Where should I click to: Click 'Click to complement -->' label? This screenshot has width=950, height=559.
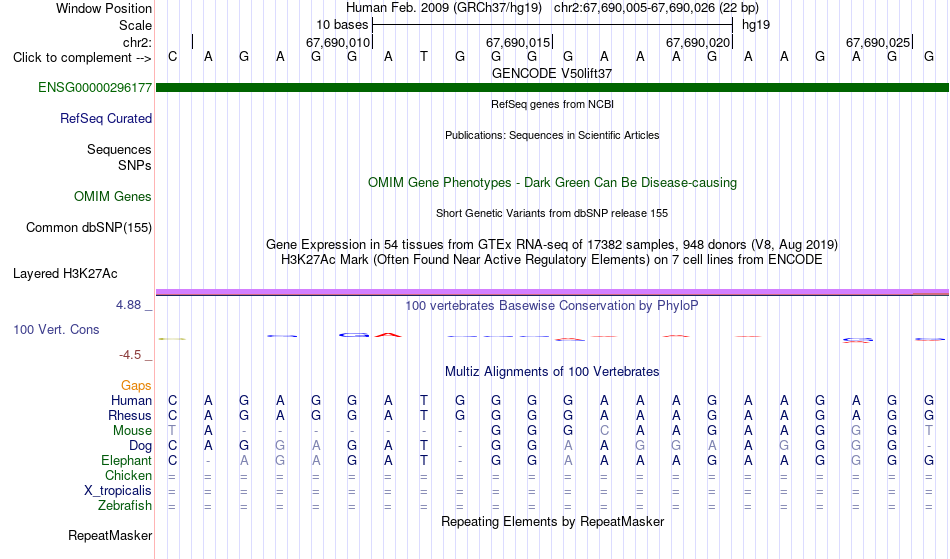(x=82, y=58)
